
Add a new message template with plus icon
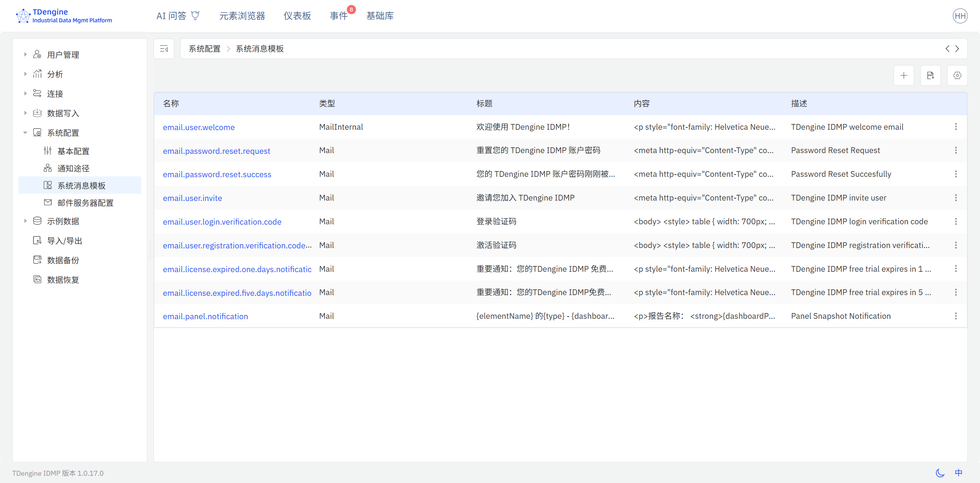point(904,75)
